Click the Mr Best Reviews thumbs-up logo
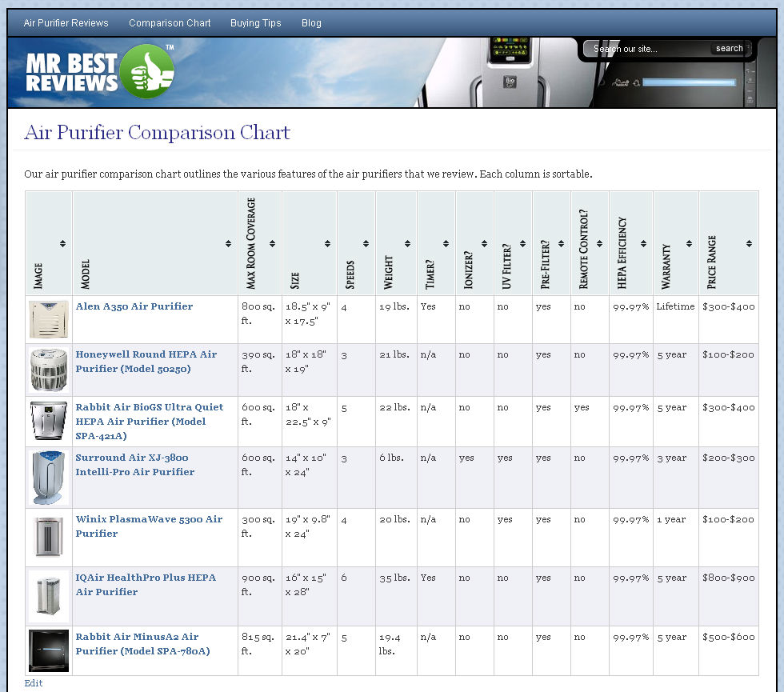The width and height of the screenshot is (784, 692). pos(100,71)
